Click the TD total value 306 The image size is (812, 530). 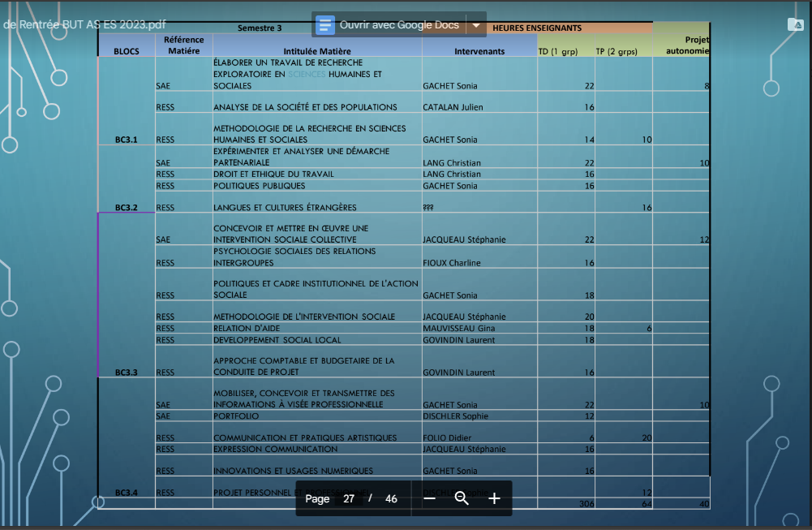[586, 503]
